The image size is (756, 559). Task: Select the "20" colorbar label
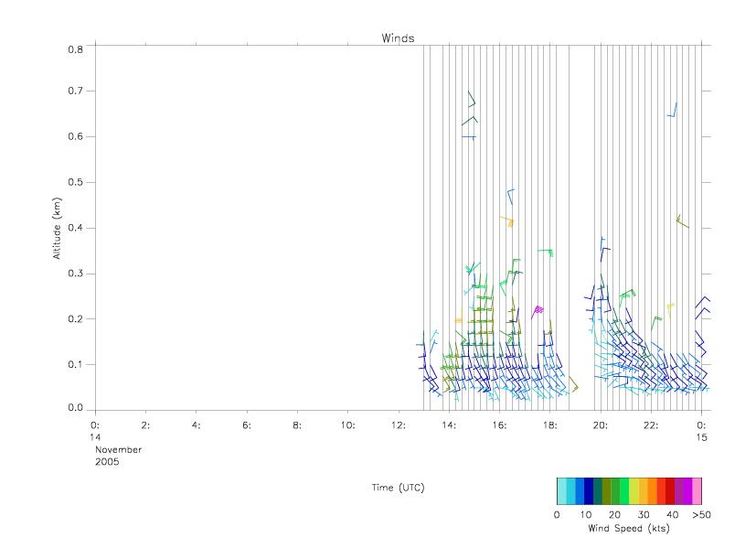(x=614, y=514)
